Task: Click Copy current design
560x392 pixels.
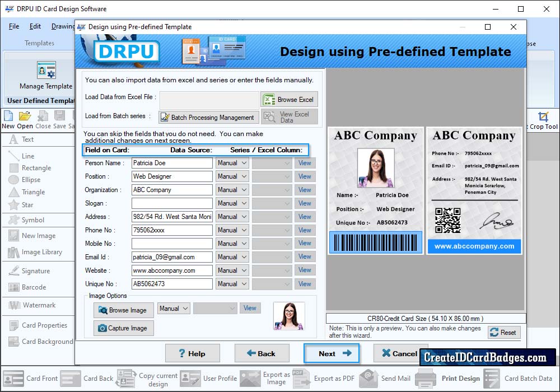Action: (x=147, y=379)
